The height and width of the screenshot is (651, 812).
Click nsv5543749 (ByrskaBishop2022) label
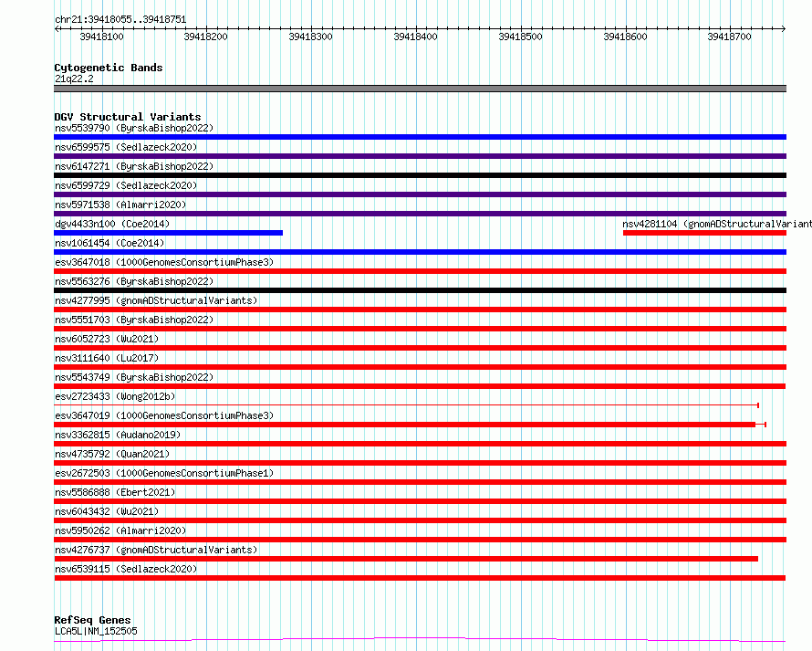point(134,377)
